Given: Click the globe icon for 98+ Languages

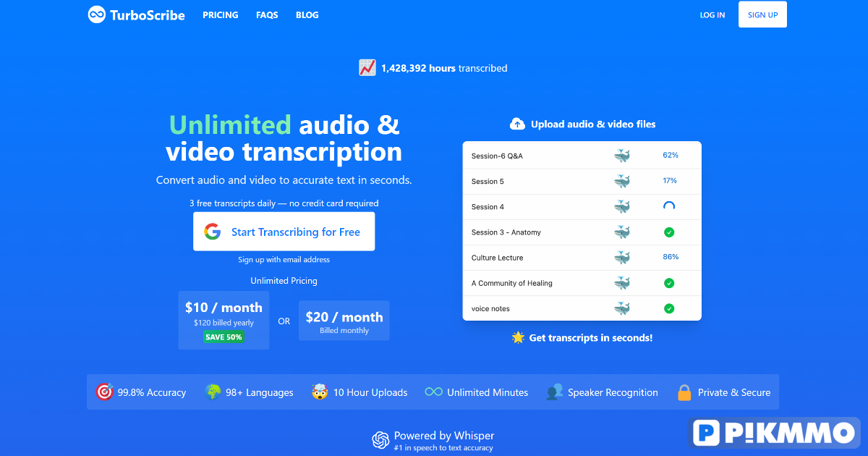Looking at the screenshot, I should click(x=213, y=392).
